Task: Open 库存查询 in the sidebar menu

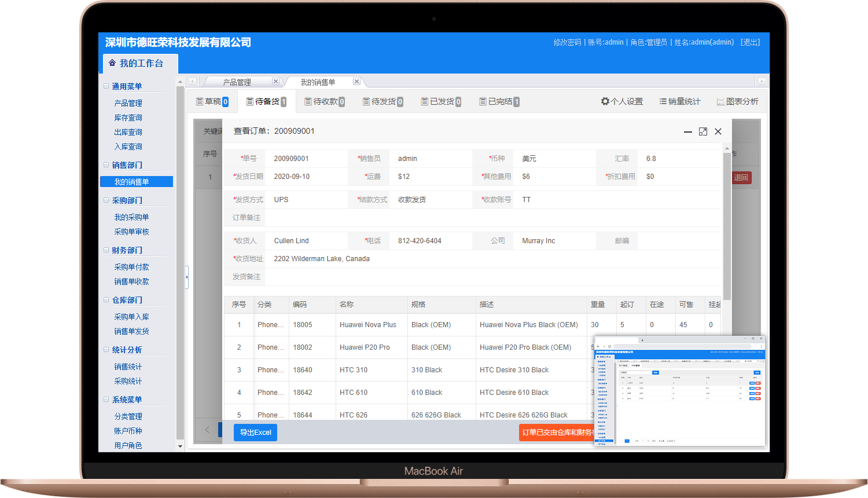Action: click(128, 118)
